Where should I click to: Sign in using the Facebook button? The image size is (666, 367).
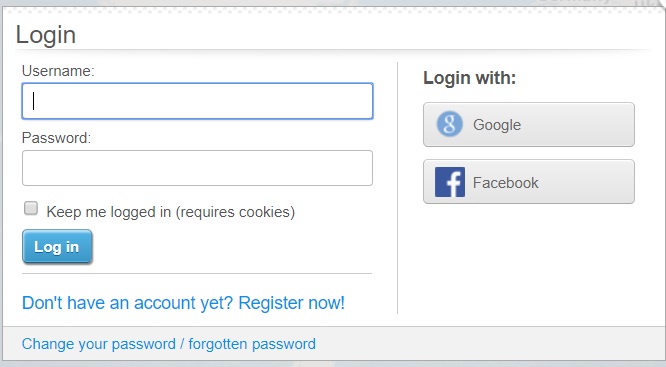(529, 182)
